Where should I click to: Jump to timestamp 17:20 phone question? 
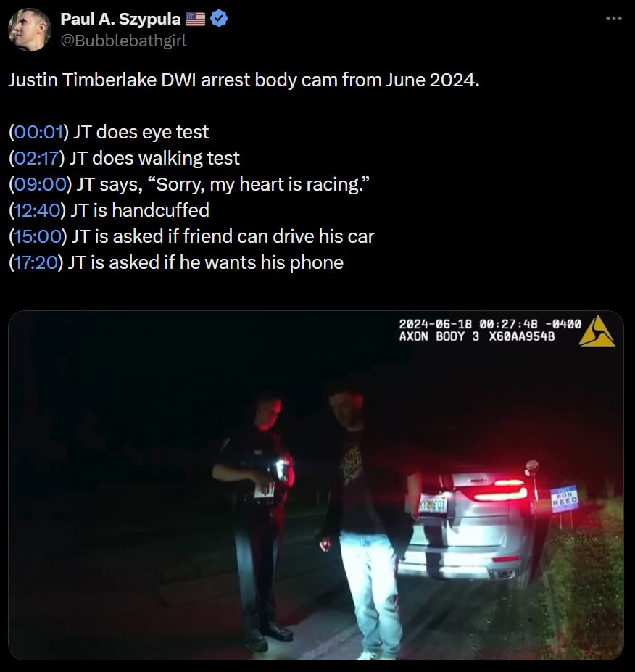pos(36,262)
